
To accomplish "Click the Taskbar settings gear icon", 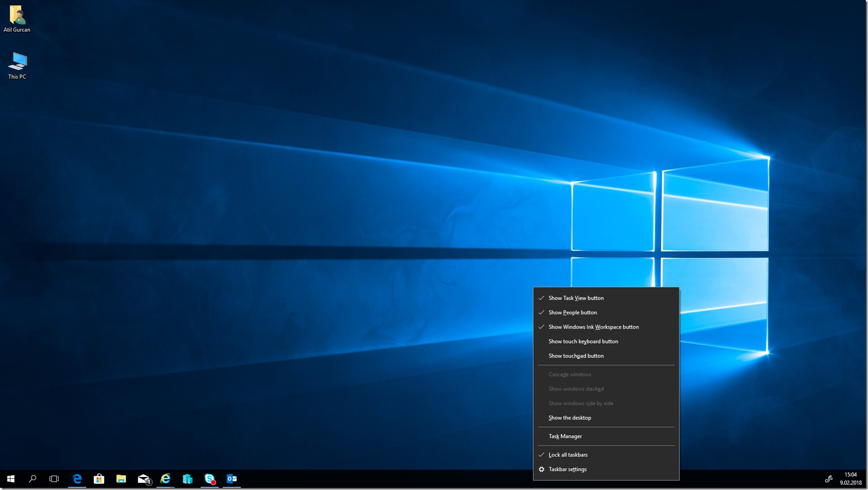I will [x=542, y=469].
